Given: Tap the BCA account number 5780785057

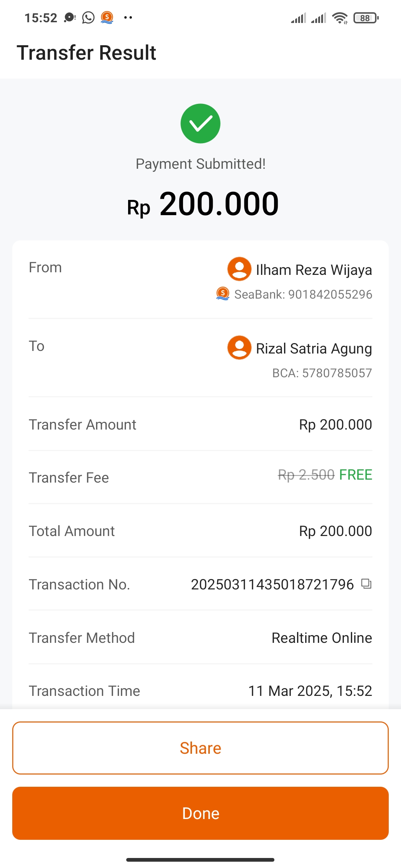Looking at the screenshot, I should click(337, 373).
